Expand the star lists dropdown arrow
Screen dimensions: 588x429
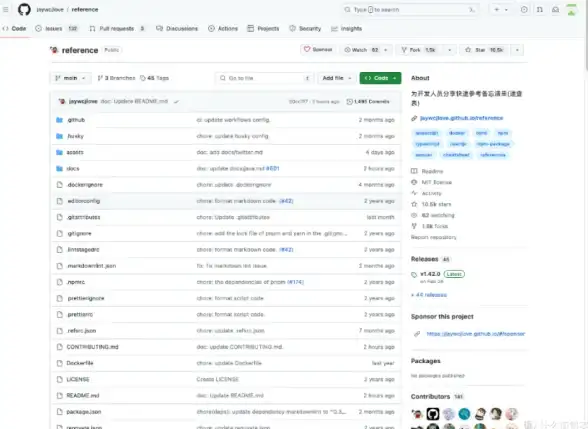[x=517, y=50]
